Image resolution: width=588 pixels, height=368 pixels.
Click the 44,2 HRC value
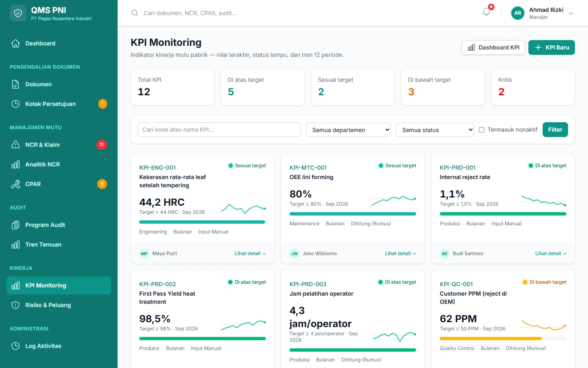click(x=162, y=202)
